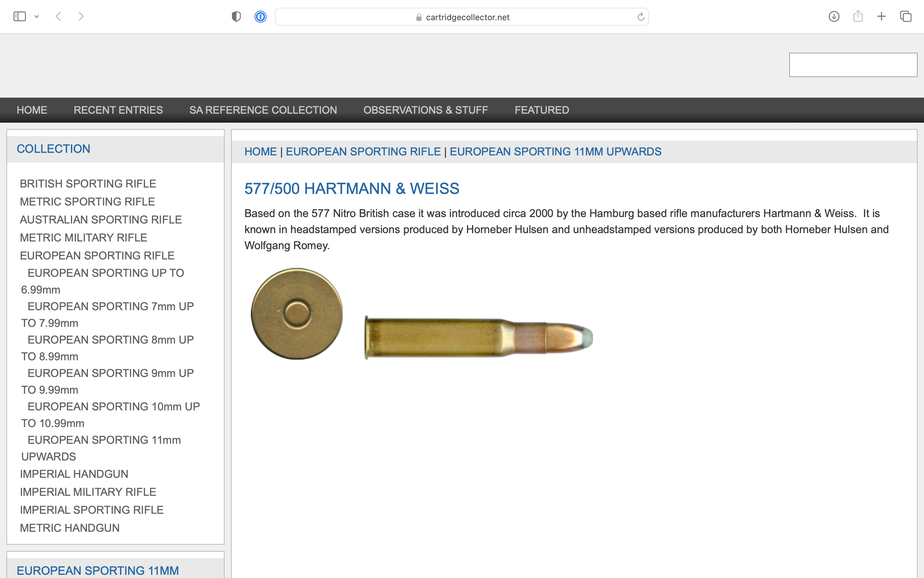This screenshot has width=924, height=578.
Task: Click the cartridge side profile image
Action: pos(478,337)
